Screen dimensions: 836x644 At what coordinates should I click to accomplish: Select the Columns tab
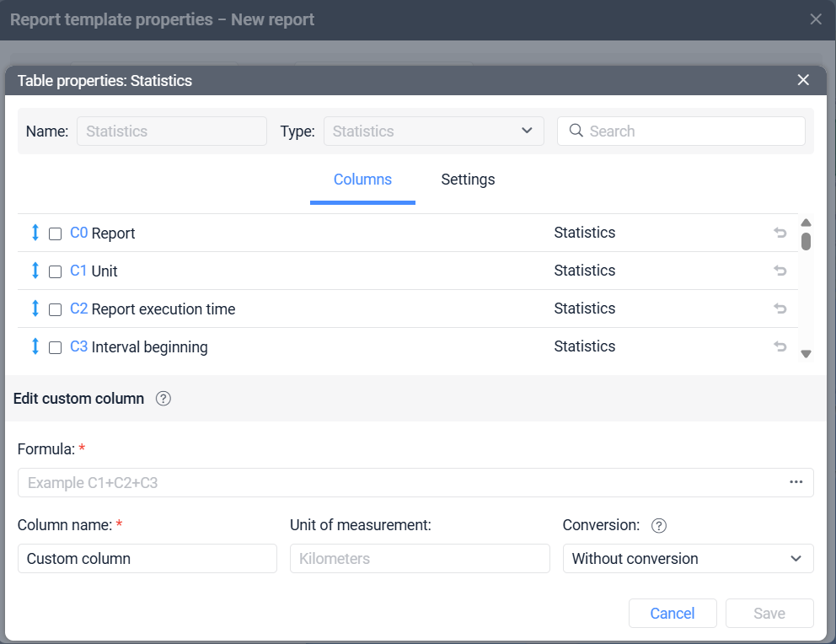pos(362,180)
